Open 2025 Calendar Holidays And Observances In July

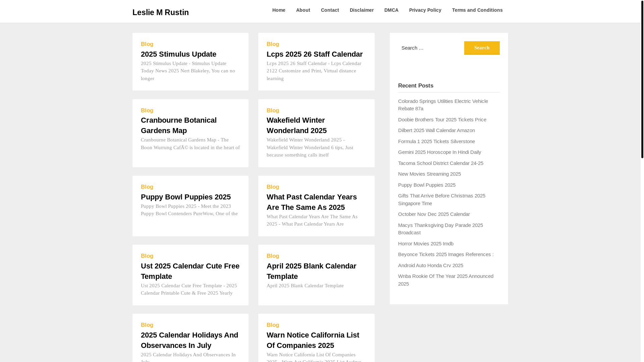190,340
